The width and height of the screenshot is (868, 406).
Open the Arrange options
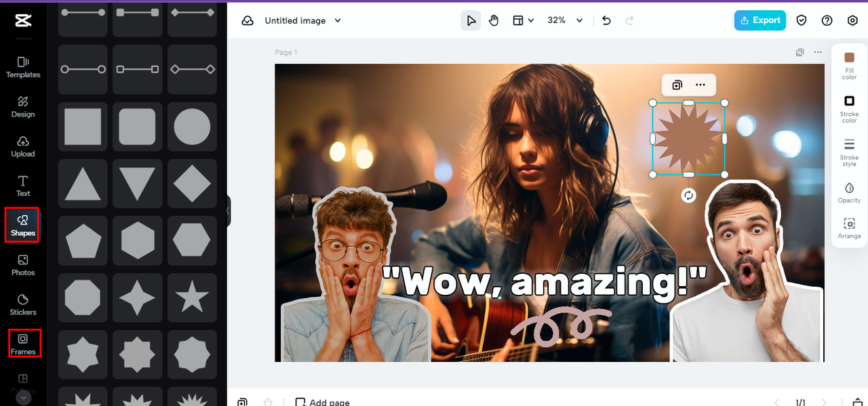pos(849,228)
